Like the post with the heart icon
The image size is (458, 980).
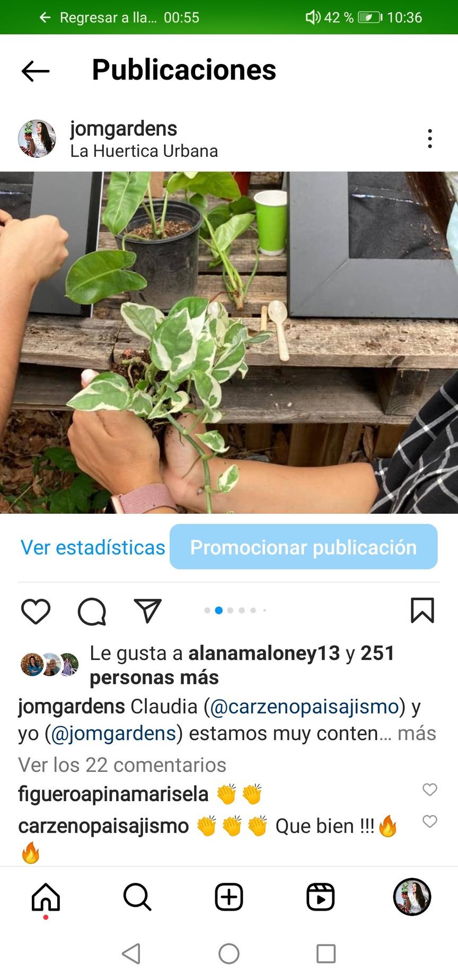coord(36,611)
